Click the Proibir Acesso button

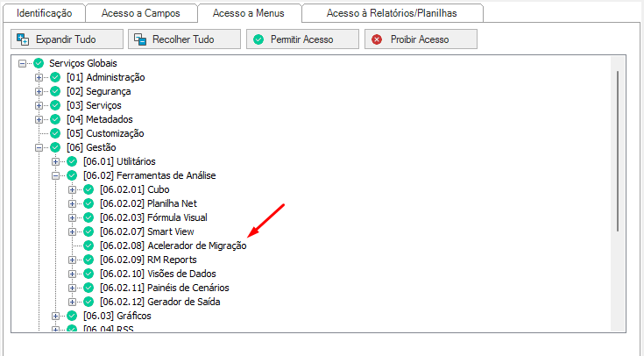click(421, 39)
